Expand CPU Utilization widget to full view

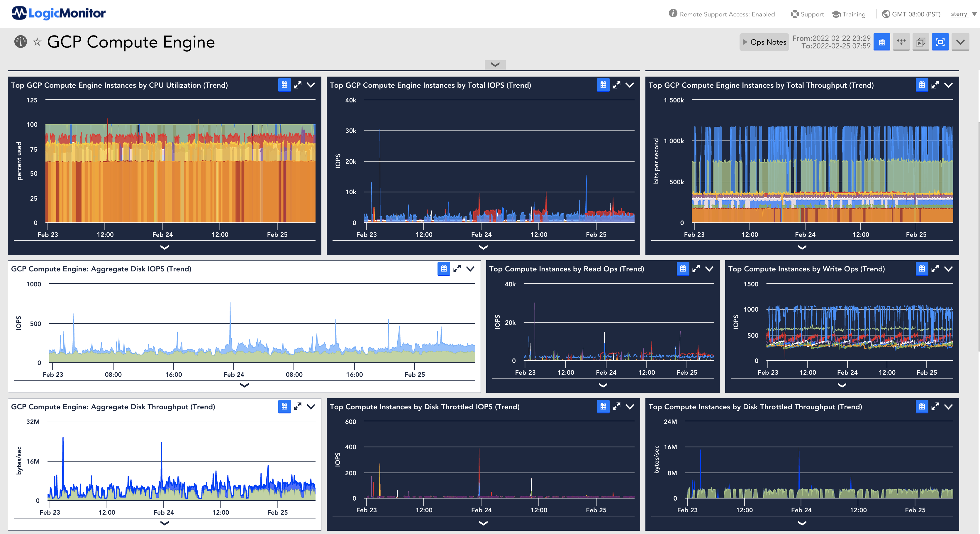tap(298, 85)
